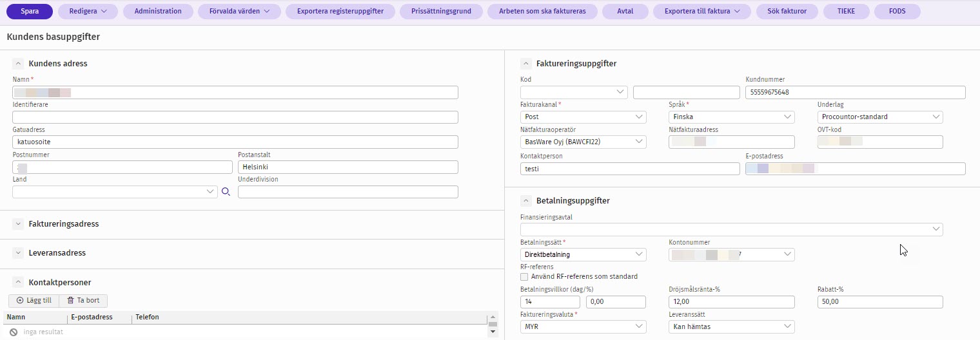Open the Kontonummer dropdown

point(732,254)
